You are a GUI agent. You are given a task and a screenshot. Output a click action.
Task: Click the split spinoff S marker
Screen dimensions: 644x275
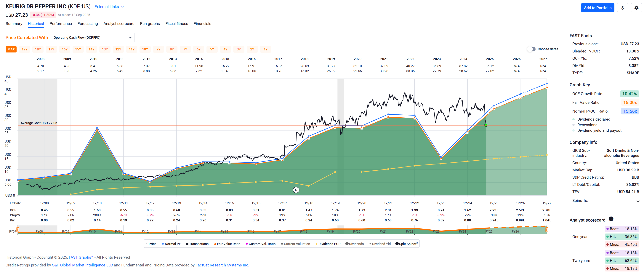tap(296, 190)
